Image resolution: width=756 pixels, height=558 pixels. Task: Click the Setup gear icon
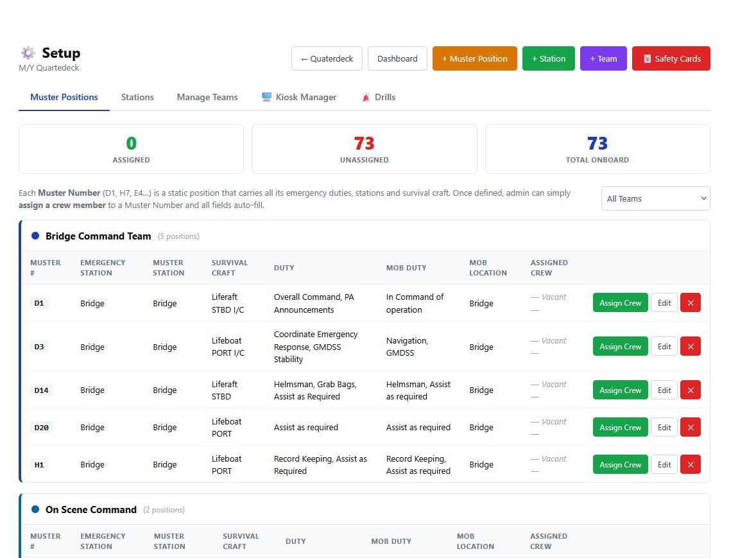tap(28, 53)
